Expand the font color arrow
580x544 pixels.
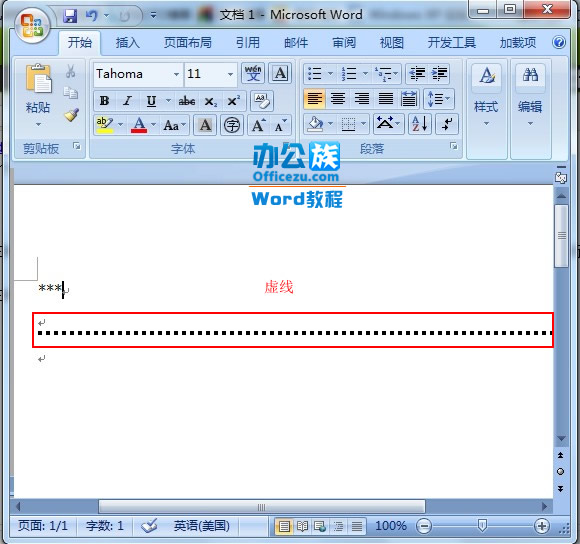(x=153, y=125)
